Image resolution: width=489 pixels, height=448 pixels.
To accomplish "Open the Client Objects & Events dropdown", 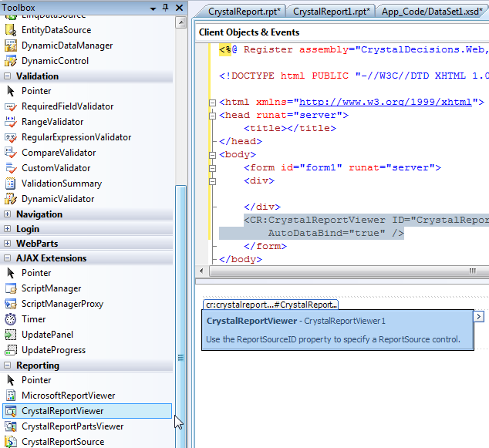I will (x=342, y=32).
